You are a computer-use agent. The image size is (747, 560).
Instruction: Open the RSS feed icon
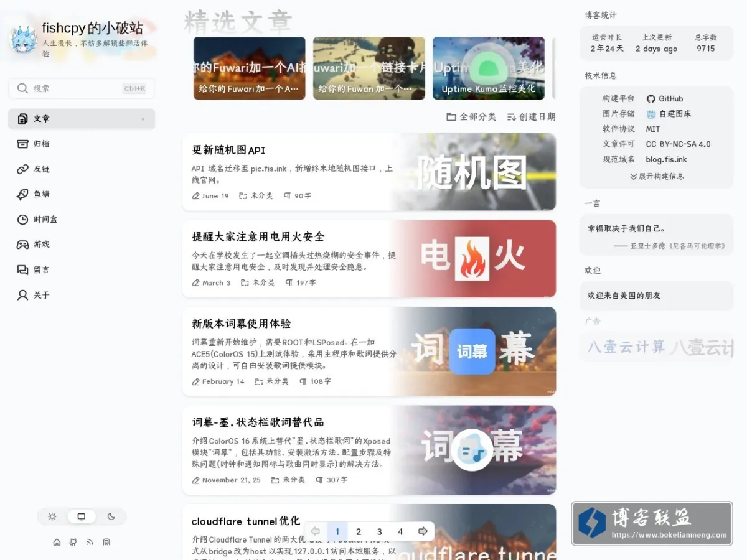click(x=90, y=542)
